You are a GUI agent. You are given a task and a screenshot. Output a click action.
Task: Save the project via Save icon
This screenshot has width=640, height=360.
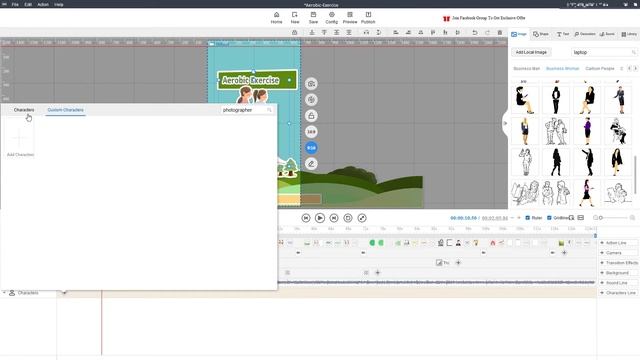313,18
